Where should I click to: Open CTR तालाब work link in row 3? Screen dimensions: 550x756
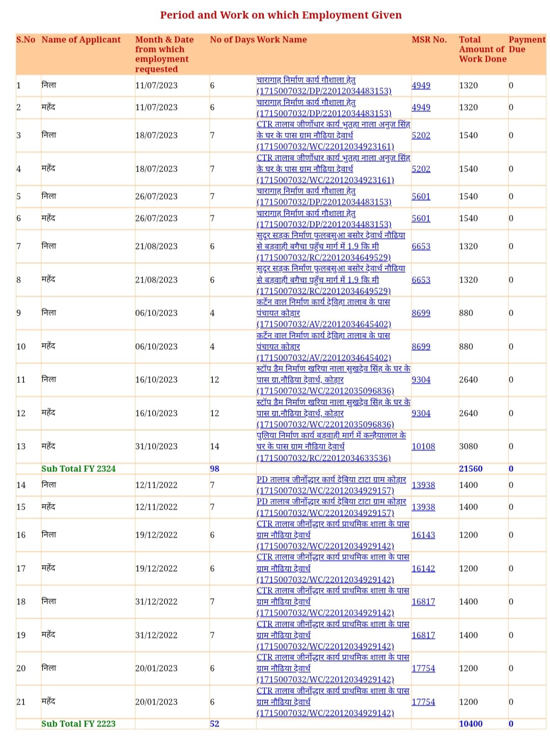coord(333,135)
